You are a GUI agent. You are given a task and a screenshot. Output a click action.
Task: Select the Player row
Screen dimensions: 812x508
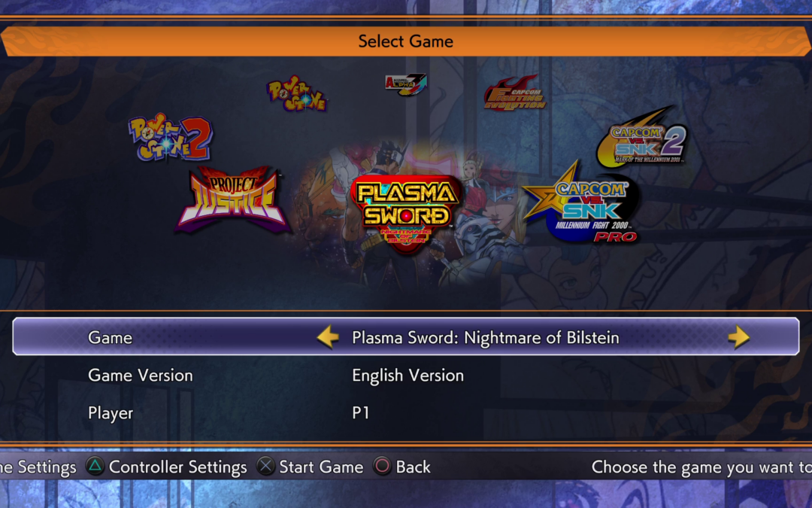[x=406, y=413]
